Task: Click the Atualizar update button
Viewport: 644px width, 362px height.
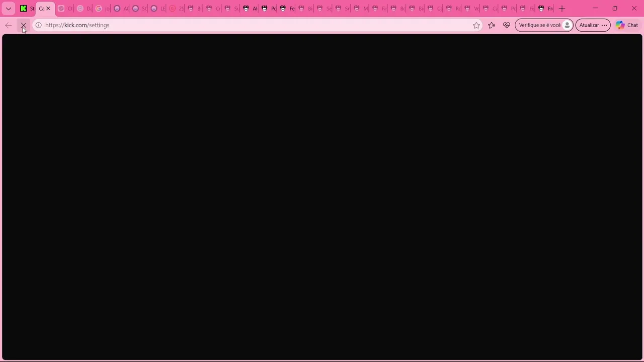Action: point(593,25)
